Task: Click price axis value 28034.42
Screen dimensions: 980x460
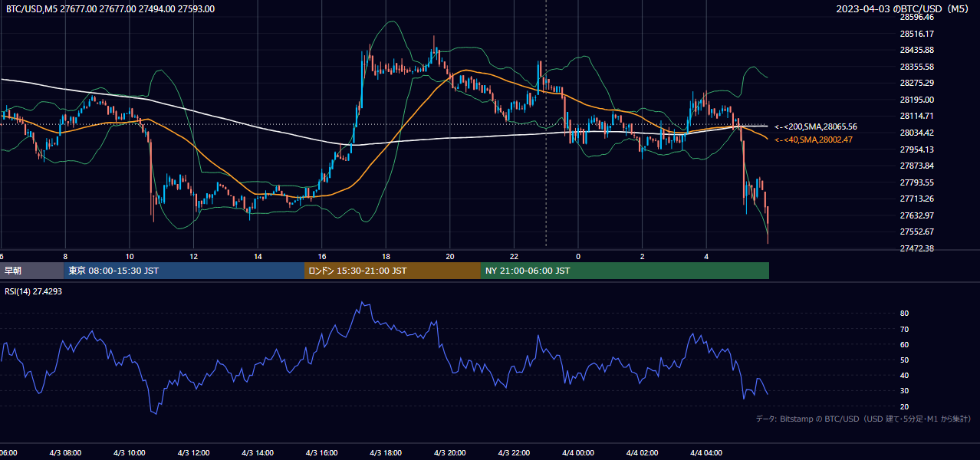Action: tap(916, 133)
